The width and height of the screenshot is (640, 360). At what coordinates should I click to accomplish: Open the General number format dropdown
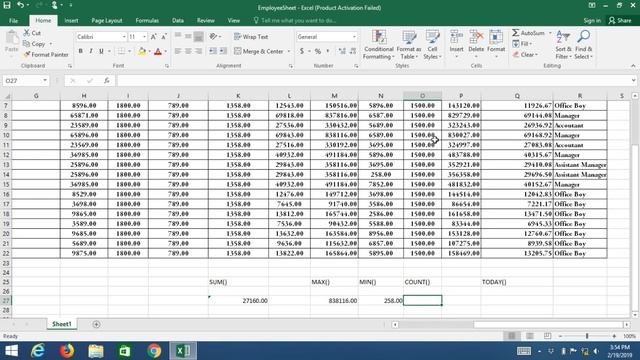click(x=354, y=37)
